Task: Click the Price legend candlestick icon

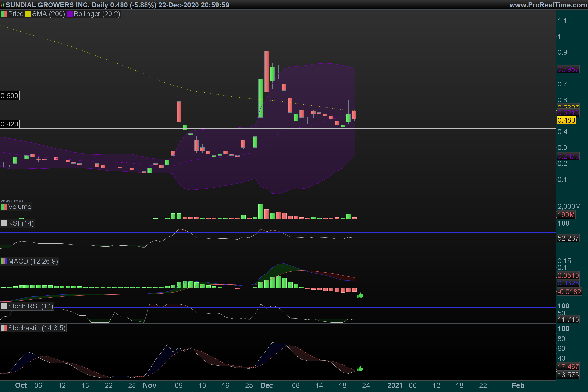Action: tap(4, 14)
